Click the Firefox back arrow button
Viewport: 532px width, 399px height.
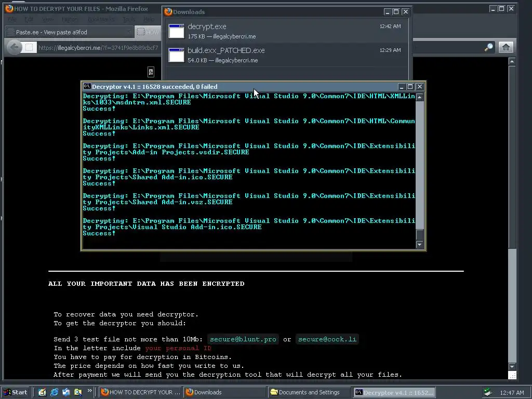coord(14,47)
